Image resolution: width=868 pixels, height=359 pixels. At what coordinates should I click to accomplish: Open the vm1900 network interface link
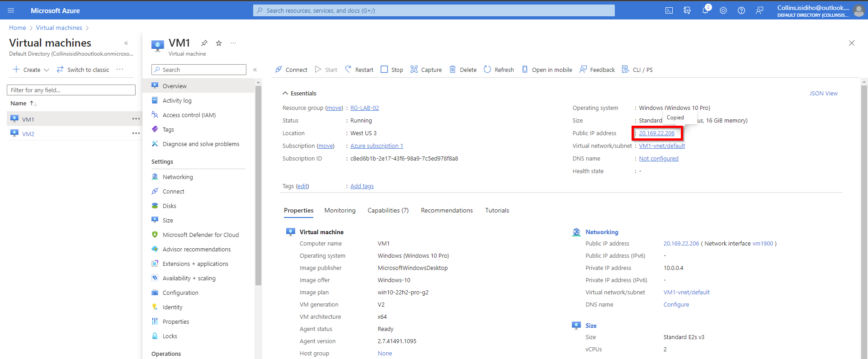click(763, 243)
